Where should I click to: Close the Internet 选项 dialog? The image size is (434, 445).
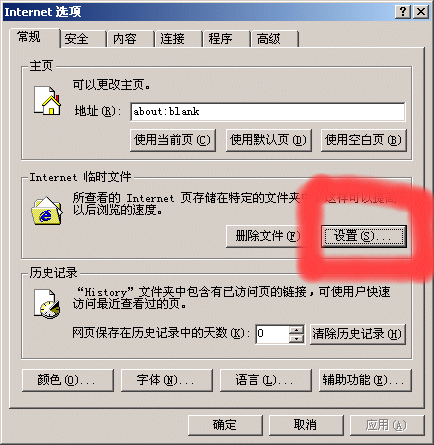(421, 12)
